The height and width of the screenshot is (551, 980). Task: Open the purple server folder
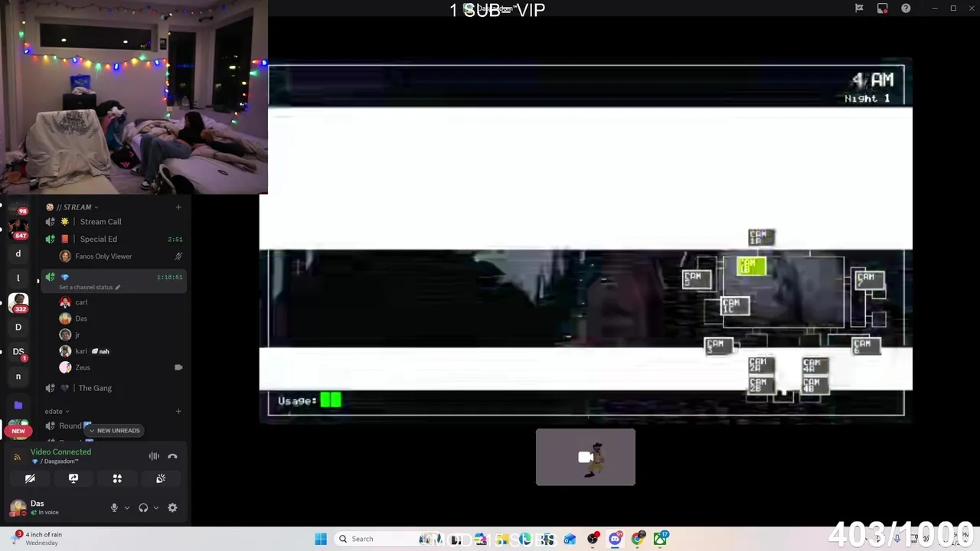[18, 404]
